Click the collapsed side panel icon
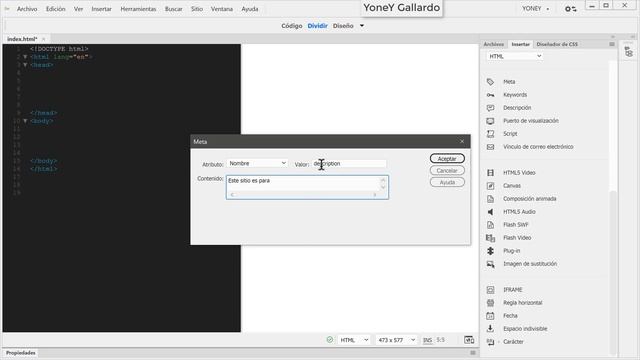Image resolution: width=640 pixels, height=360 pixels. pos(629,52)
